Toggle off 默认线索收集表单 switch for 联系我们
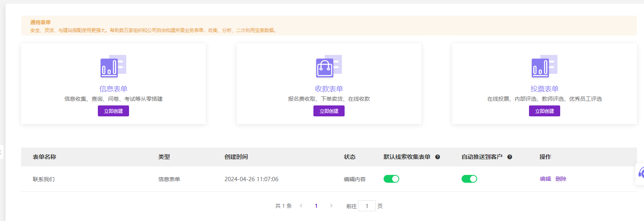Viewport: 644px width, 221px height. click(391, 179)
